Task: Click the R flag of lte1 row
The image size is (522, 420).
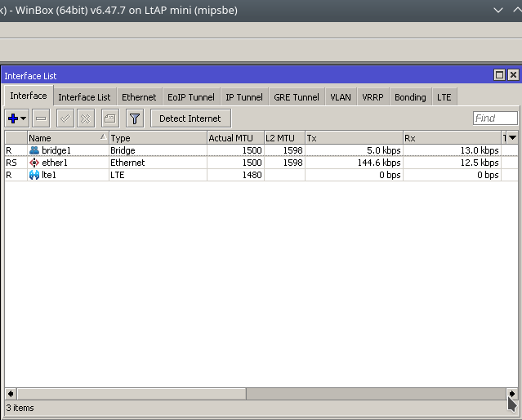Action: 9,175
